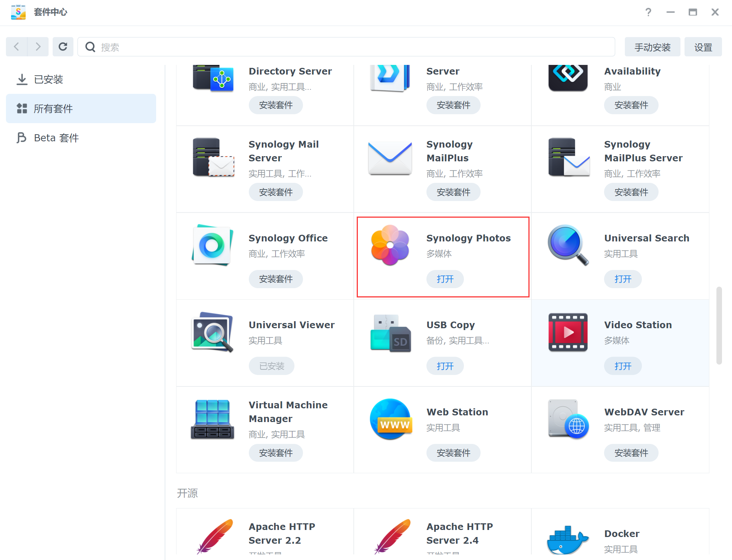Click the Universal Search magnifier icon

pyautogui.click(x=568, y=245)
